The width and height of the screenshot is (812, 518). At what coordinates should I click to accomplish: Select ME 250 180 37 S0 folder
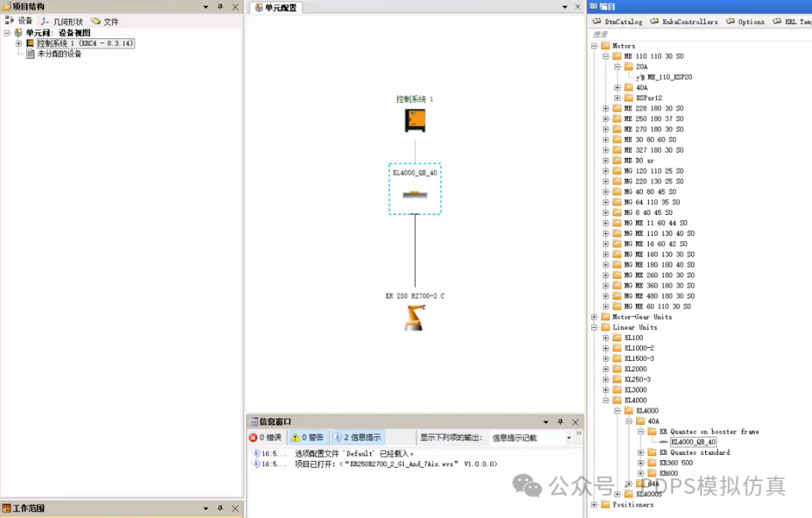[x=653, y=119]
